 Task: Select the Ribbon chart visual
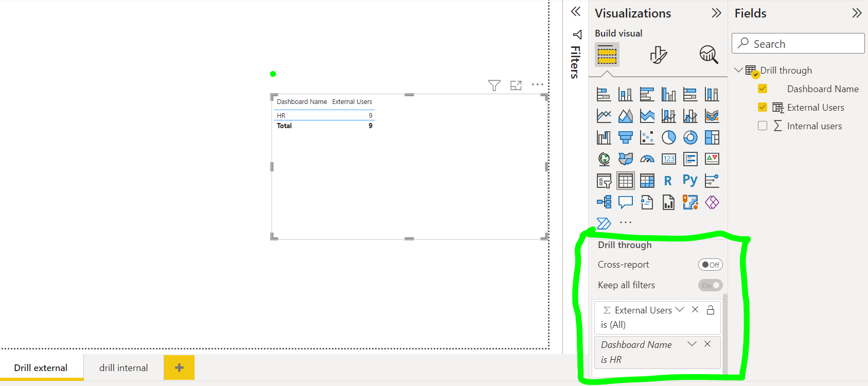[x=712, y=116]
